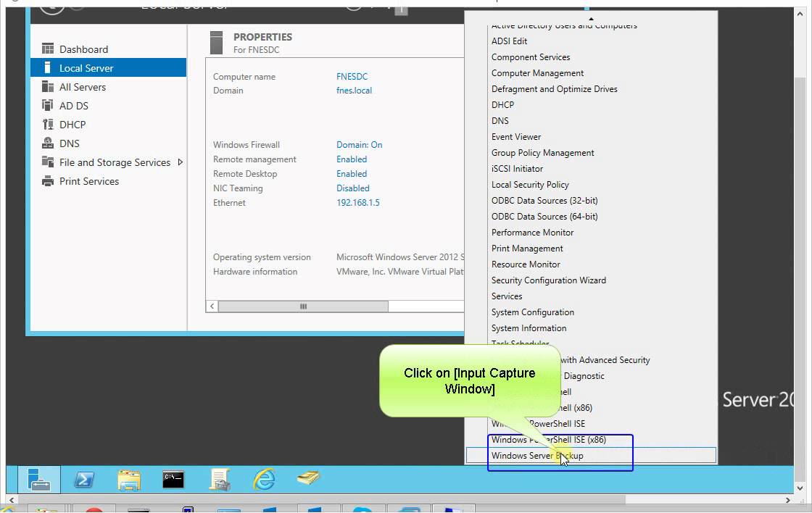Click the FNESDC computer name link
The width and height of the screenshot is (812, 513).
tap(352, 76)
